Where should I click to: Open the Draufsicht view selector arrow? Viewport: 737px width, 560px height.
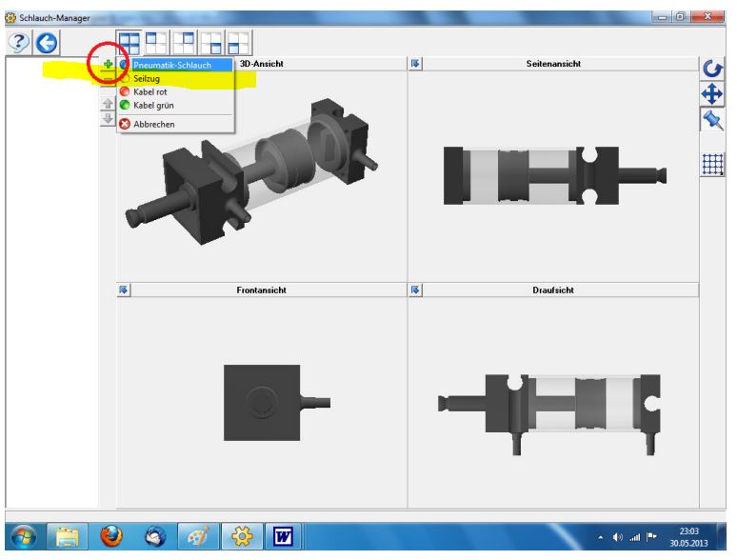pyautogui.click(x=415, y=290)
